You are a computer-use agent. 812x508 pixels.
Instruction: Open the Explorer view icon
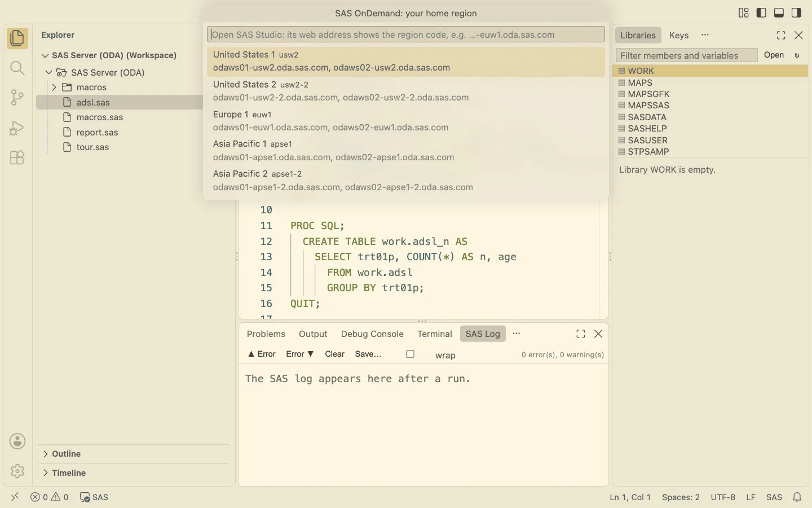click(17, 38)
